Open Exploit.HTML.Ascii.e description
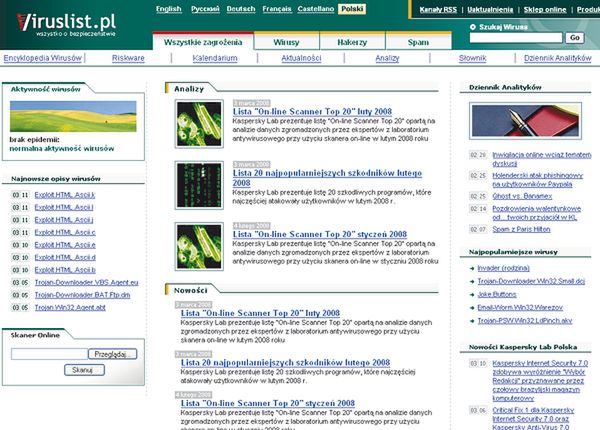600x430 pixels. (x=65, y=245)
